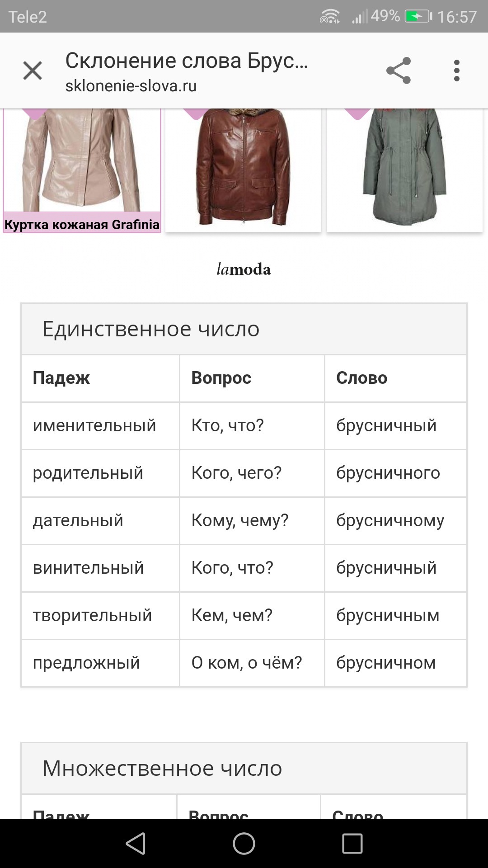The height and width of the screenshot is (868, 488).
Task: Close the browser tab with X icon
Action: coord(33,71)
